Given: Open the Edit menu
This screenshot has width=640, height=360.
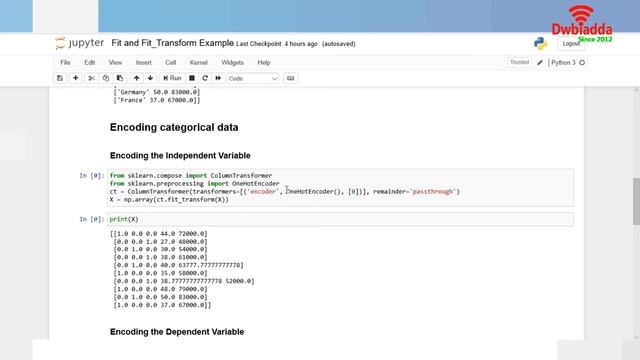Looking at the screenshot, I should pos(89,62).
